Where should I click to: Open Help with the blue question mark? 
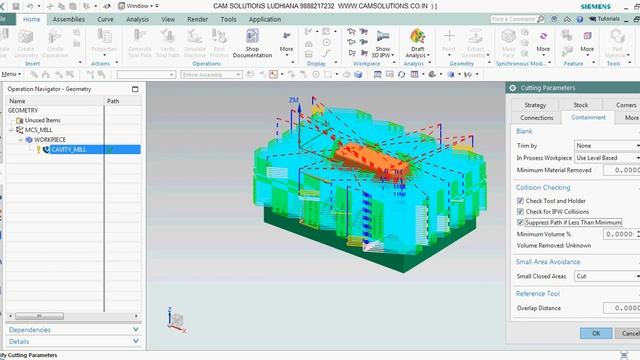pos(580,19)
